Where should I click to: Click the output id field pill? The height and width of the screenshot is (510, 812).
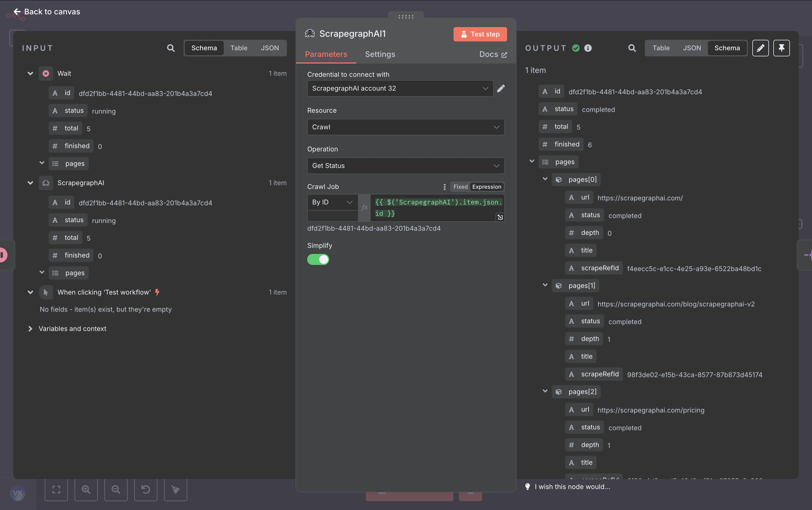coord(552,91)
